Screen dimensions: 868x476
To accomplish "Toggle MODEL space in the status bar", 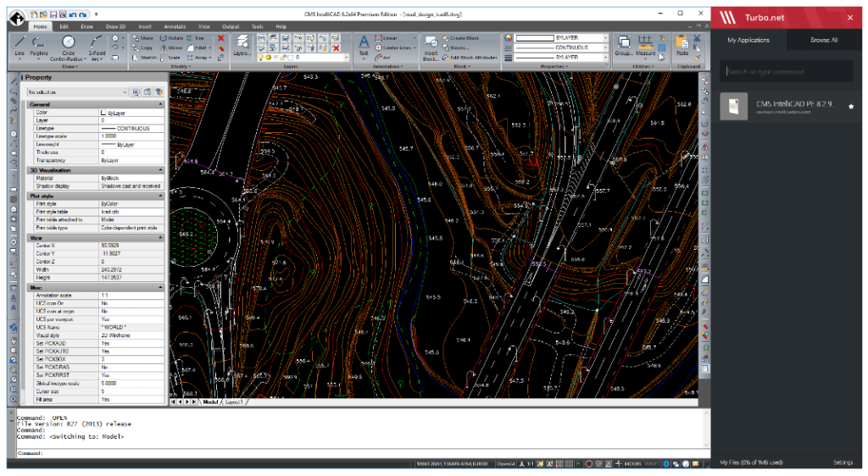I will (x=633, y=463).
